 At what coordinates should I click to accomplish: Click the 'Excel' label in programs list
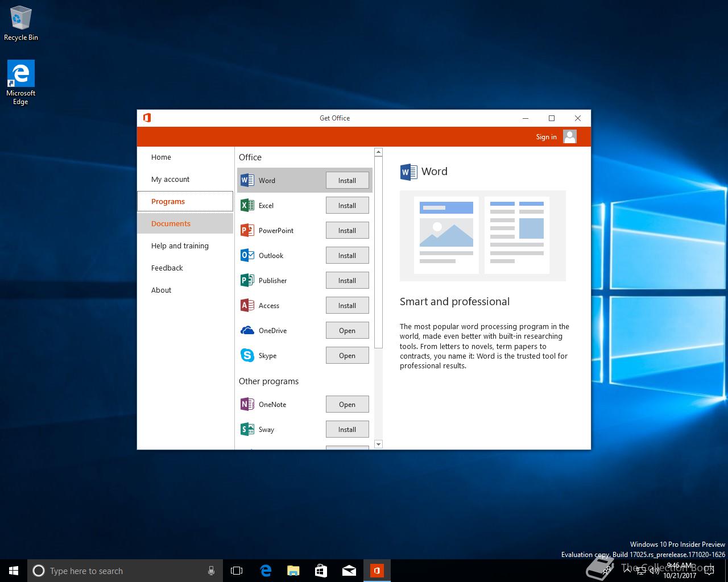(266, 205)
